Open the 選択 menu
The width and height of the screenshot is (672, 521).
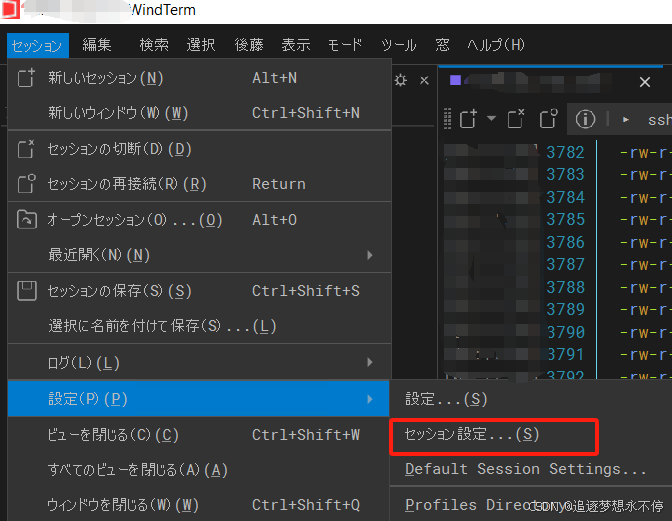(201, 45)
